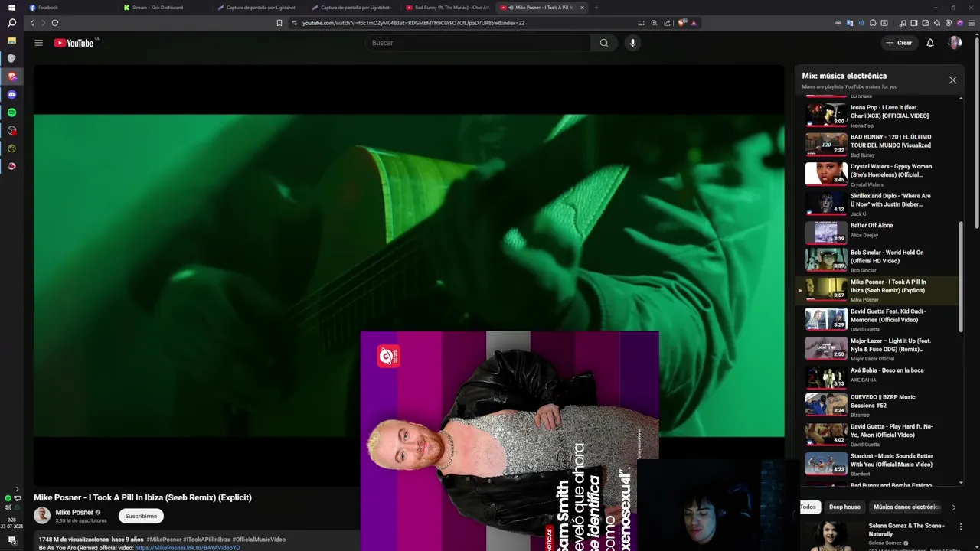Switch to the Stream - Kick Dashboard tab
This screenshot has height=551, width=980.
165,7
